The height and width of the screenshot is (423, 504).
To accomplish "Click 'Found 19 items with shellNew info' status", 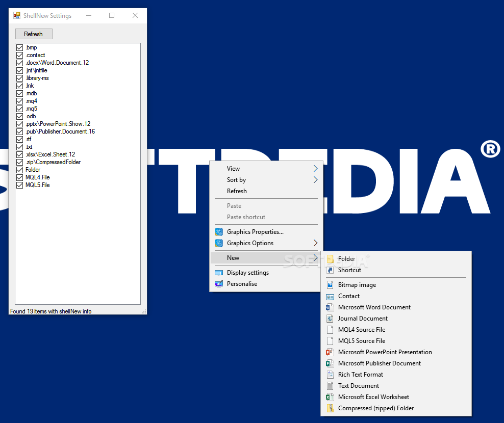I will [51, 311].
